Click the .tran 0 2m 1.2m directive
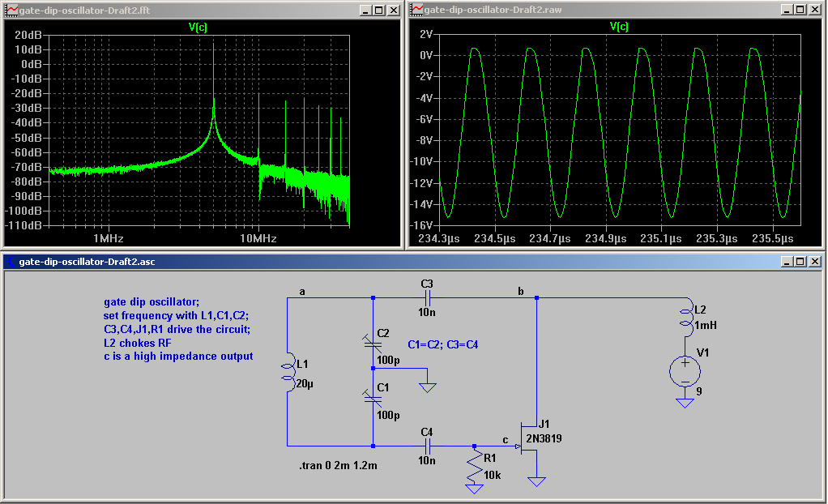 338,465
